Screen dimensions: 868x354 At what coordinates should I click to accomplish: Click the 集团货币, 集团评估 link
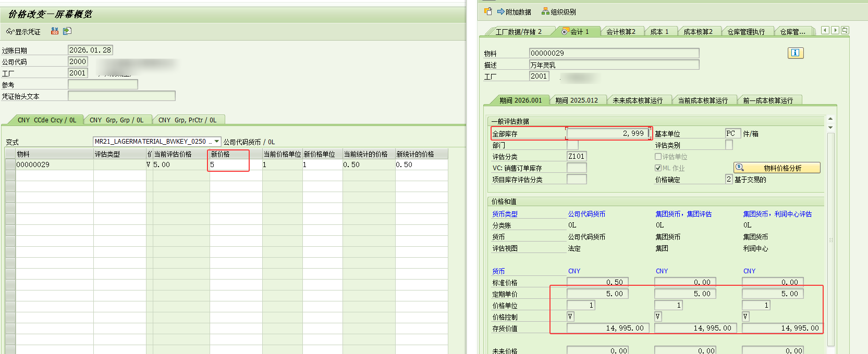tap(683, 214)
